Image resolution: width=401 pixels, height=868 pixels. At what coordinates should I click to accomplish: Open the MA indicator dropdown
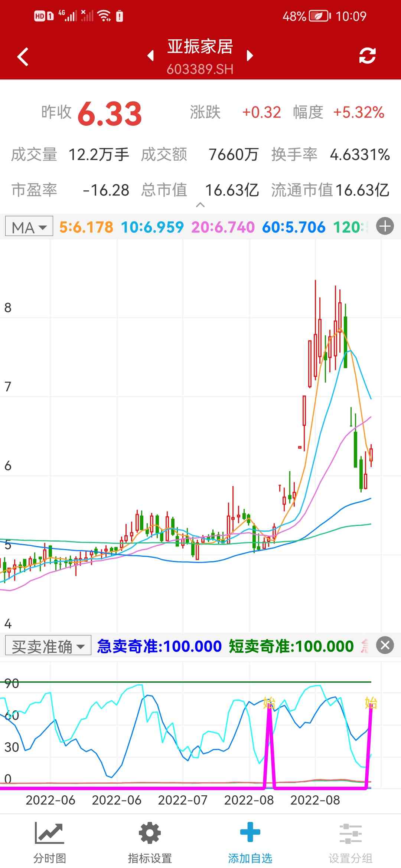[x=29, y=227]
